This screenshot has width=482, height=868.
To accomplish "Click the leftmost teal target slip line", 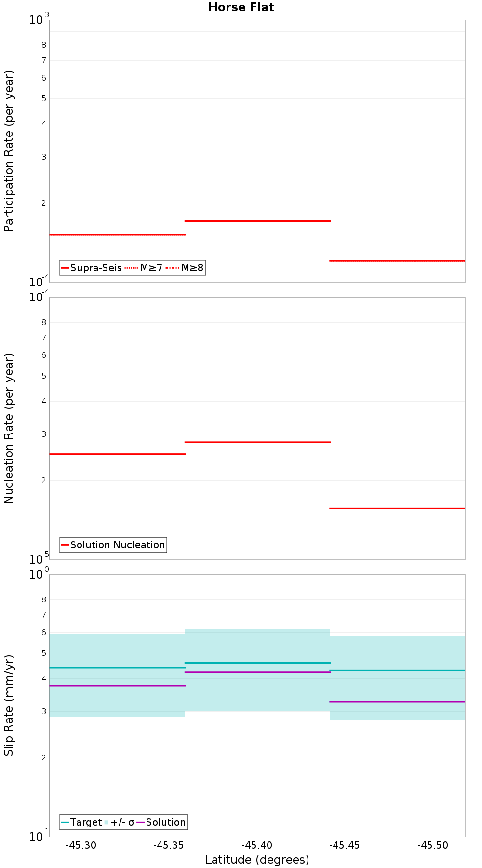I will coord(118,668).
